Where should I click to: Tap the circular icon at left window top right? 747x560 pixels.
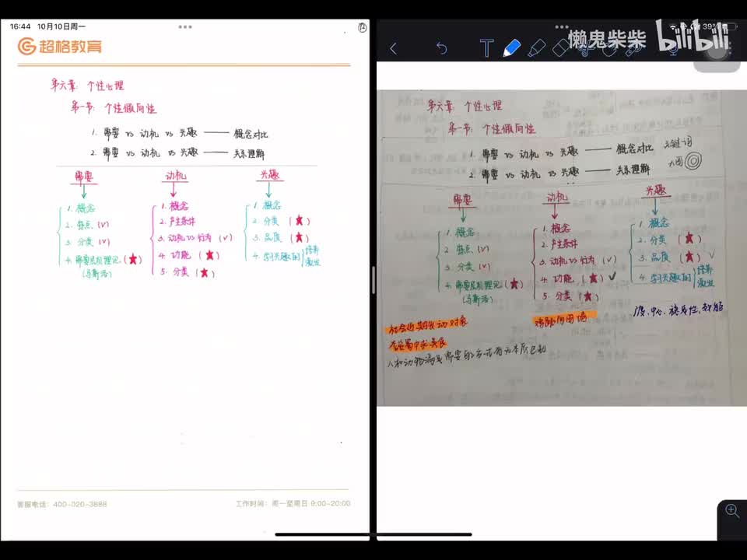click(362, 28)
